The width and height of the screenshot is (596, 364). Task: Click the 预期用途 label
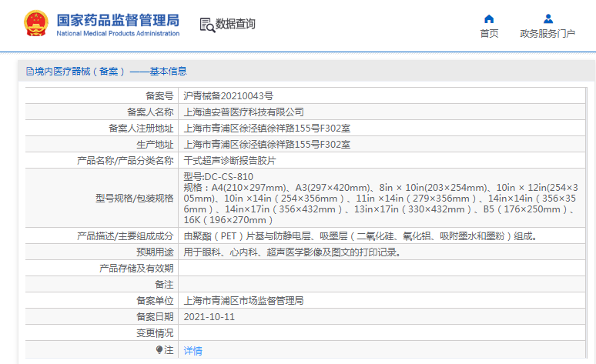click(x=155, y=252)
